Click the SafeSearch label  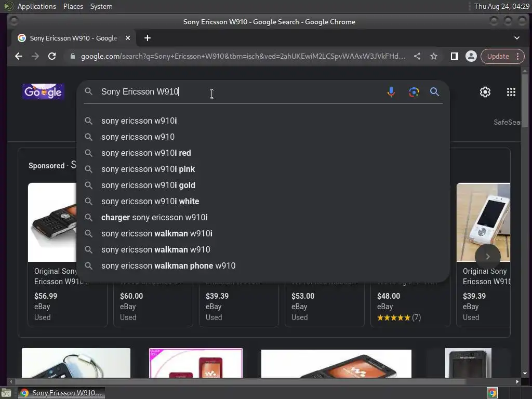[x=507, y=122]
